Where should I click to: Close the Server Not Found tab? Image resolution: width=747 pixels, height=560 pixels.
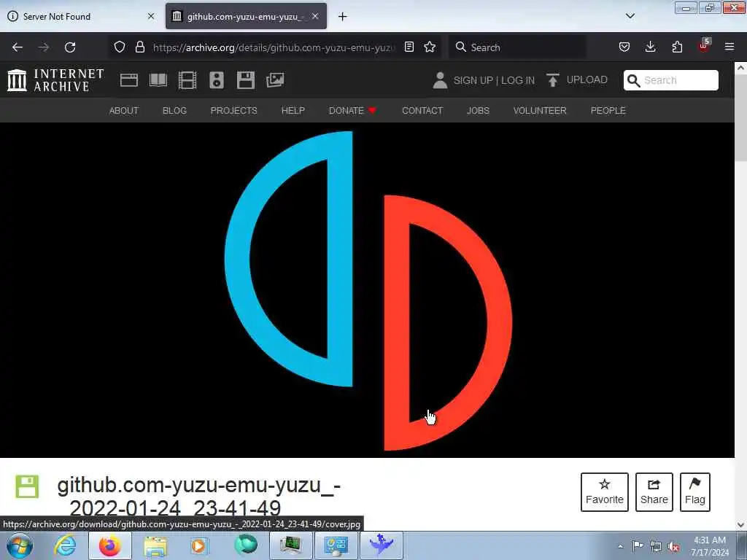click(151, 16)
